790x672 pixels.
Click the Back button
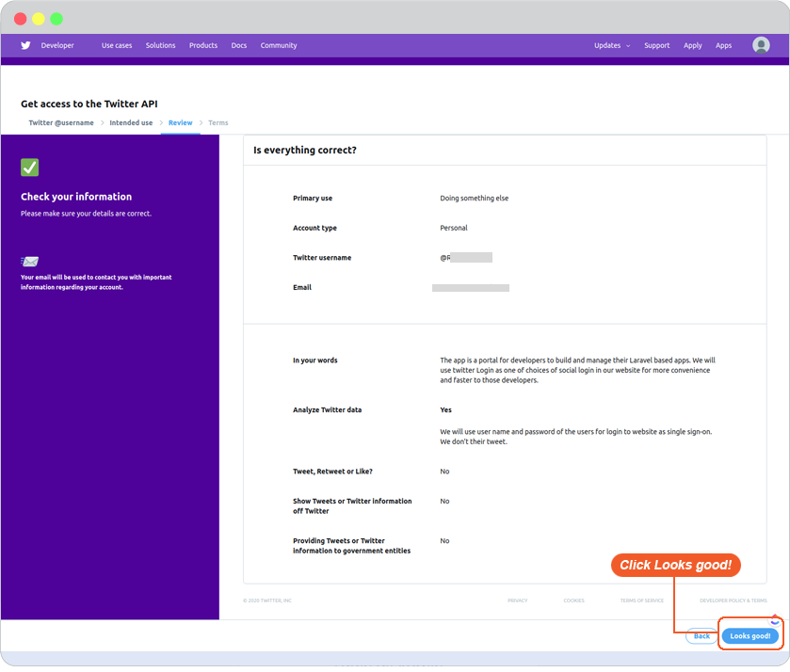[701, 636]
